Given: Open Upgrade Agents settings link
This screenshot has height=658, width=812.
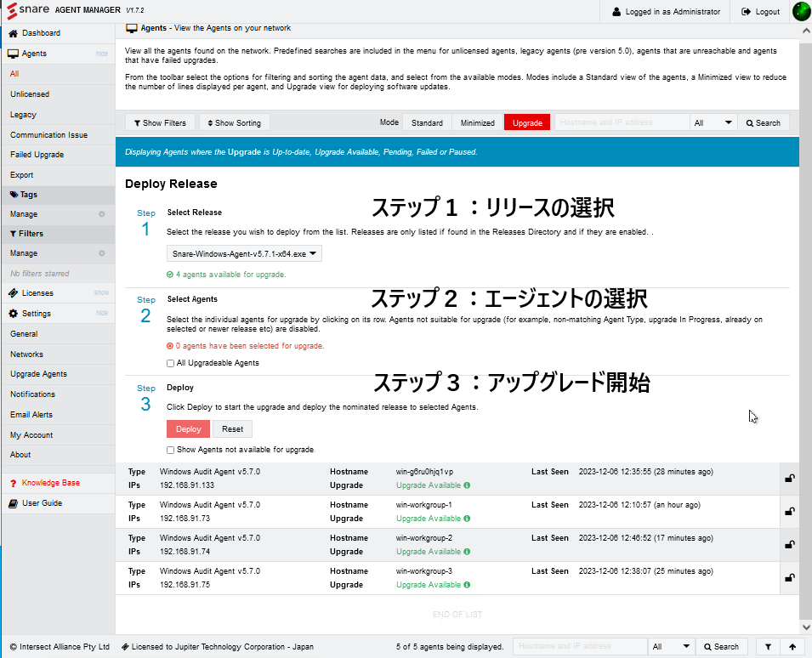Looking at the screenshot, I should 38,374.
